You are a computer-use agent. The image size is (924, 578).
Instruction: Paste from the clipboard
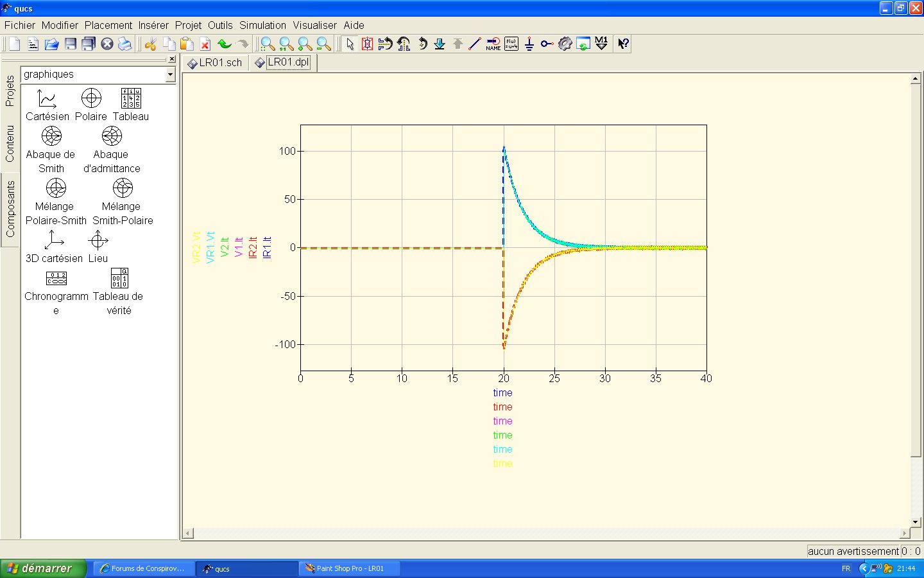[x=187, y=44]
